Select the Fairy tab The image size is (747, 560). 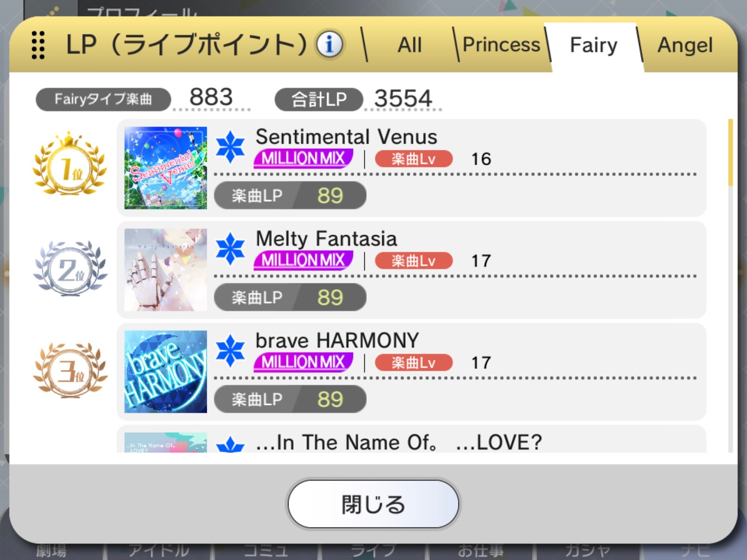pyautogui.click(x=593, y=45)
